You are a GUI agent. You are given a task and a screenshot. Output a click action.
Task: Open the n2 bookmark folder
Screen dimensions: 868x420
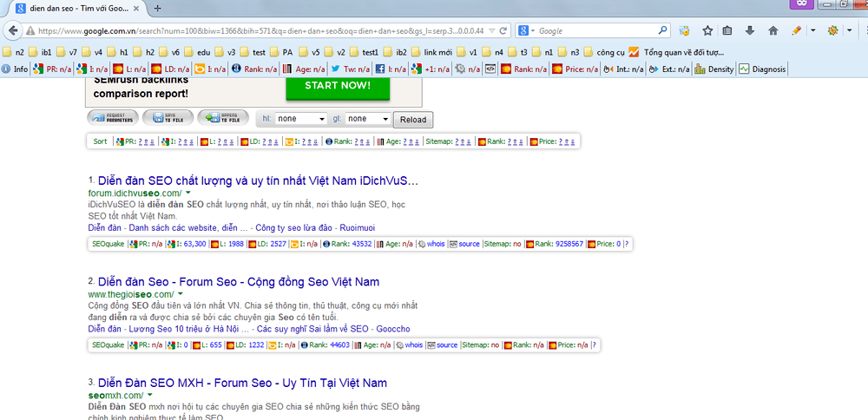(x=14, y=53)
